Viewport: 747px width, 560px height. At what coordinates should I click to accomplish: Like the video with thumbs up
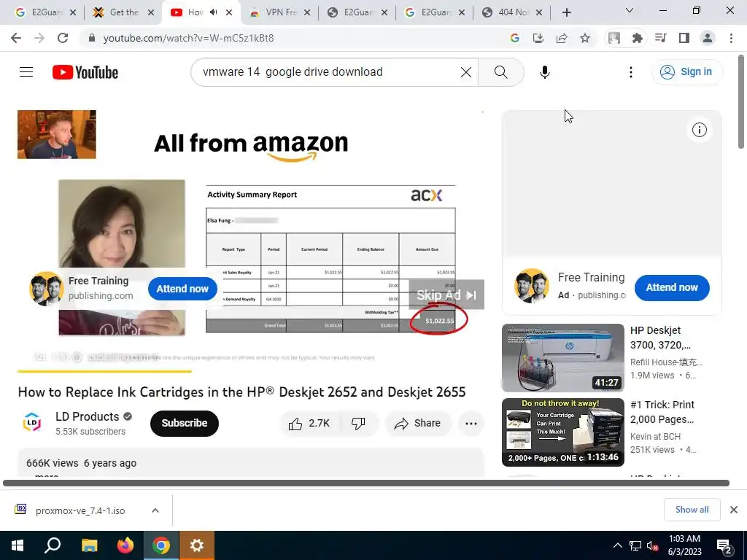click(309, 424)
